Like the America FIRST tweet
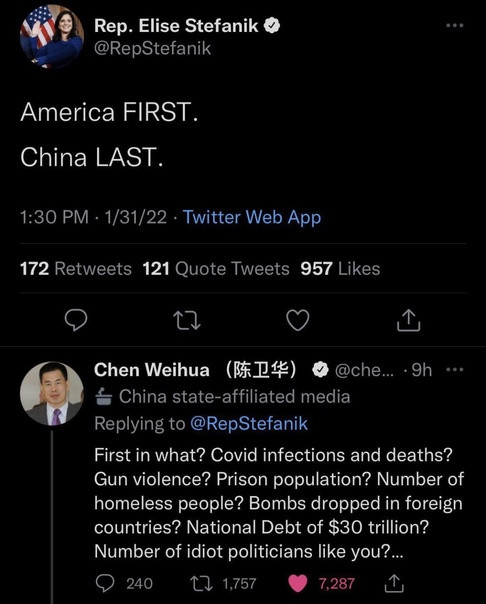Screen dimensions: 486x604 point(298,320)
